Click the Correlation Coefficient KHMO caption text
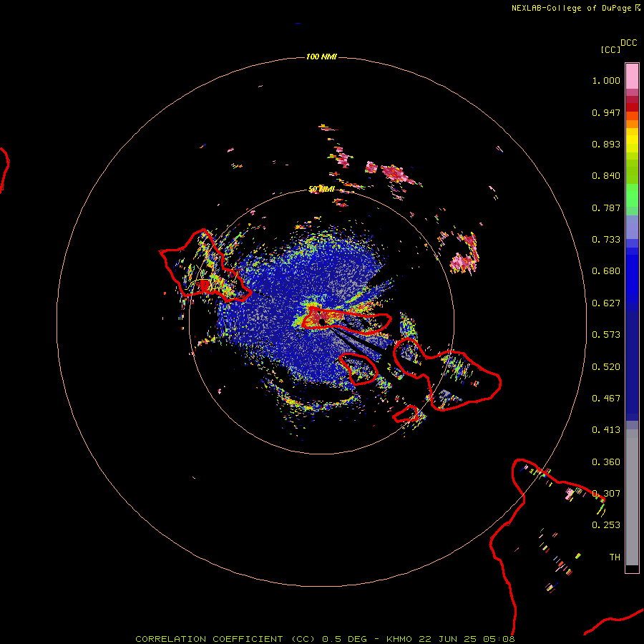644x644 pixels. (x=325, y=639)
